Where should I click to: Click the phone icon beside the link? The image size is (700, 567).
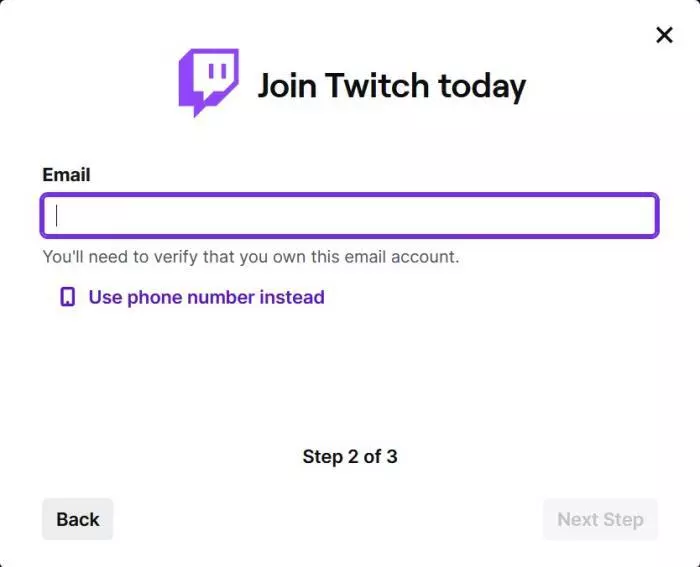click(x=67, y=297)
